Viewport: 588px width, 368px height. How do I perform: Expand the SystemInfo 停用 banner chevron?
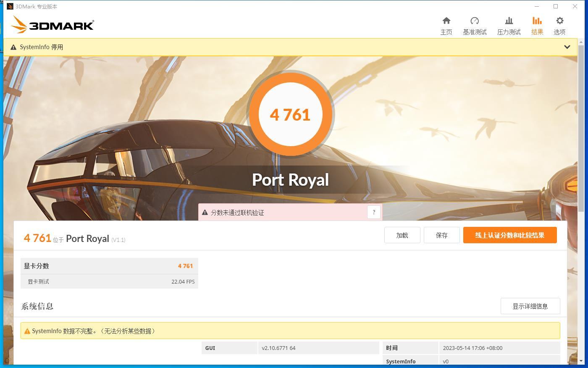(x=567, y=47)
